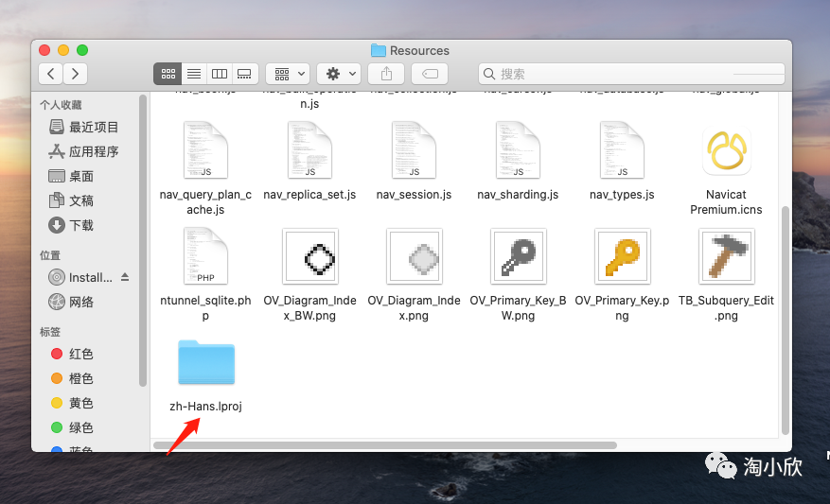Click the Share toolbar button
Viewport: 830px width, 504px height.
click(x=386, y=74)
